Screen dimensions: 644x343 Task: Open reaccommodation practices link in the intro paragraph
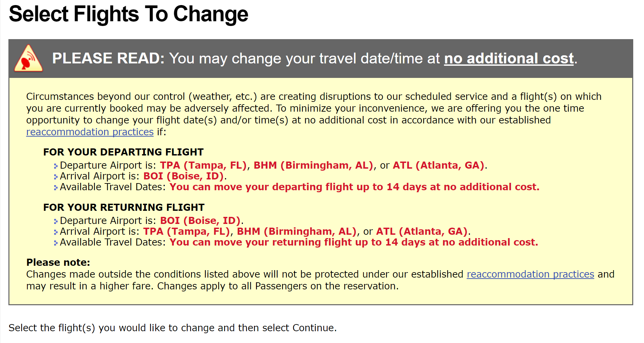coord(90,132)
